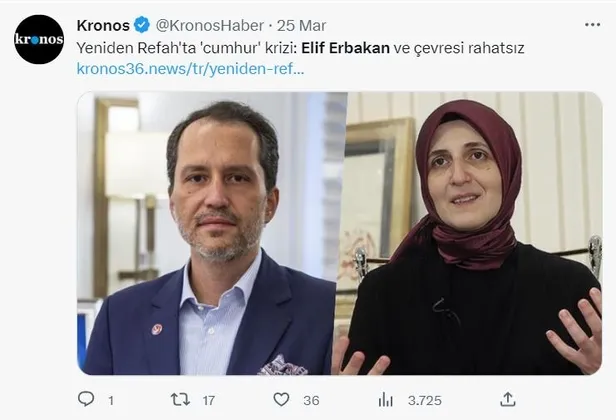Open the right photo of woman in headscarf
The image size is (616, 420).
pyautogui.click(x=475, y=233)
